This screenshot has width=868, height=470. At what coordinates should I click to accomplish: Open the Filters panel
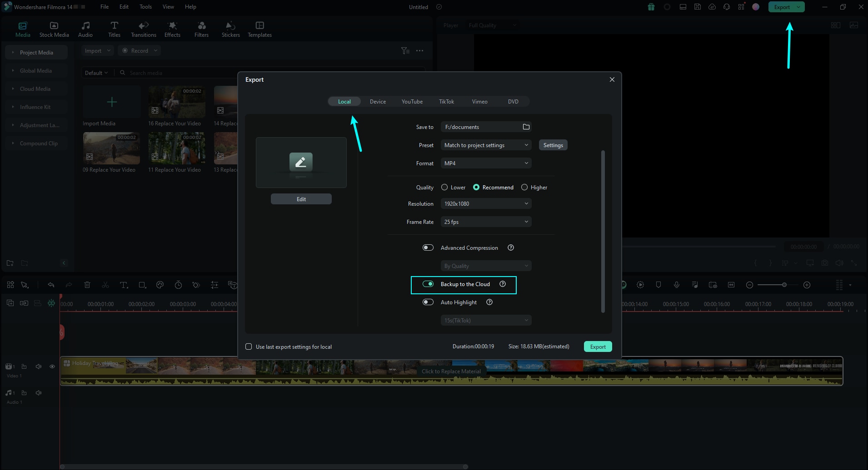(x=201, y=30)
